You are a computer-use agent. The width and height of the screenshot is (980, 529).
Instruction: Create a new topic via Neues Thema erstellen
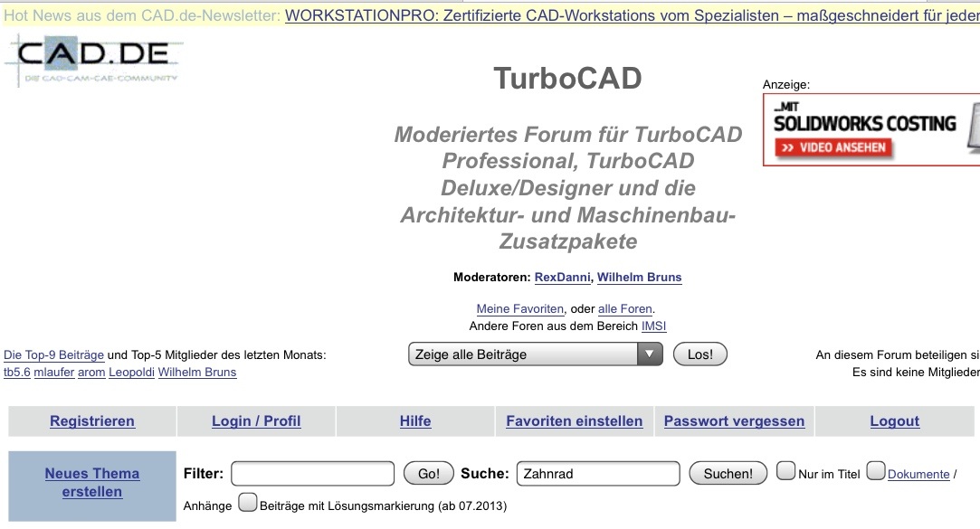pos(92,482)
